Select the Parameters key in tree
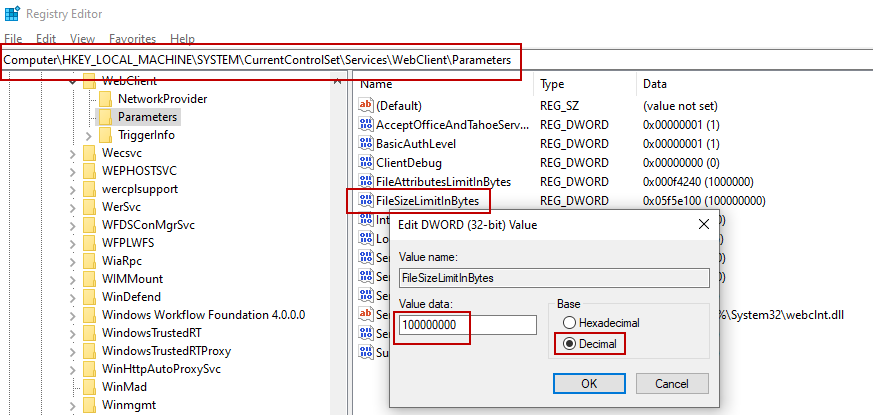 pos(147,117)
